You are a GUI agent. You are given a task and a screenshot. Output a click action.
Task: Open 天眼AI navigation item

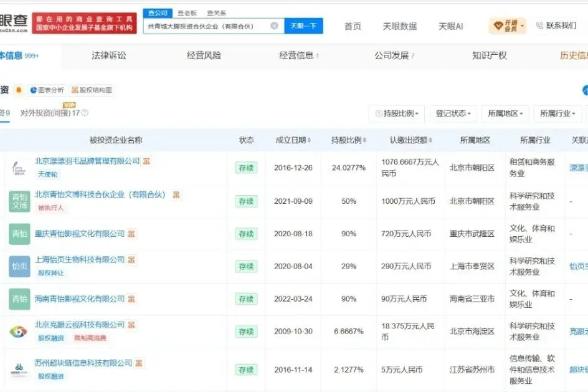451,26
